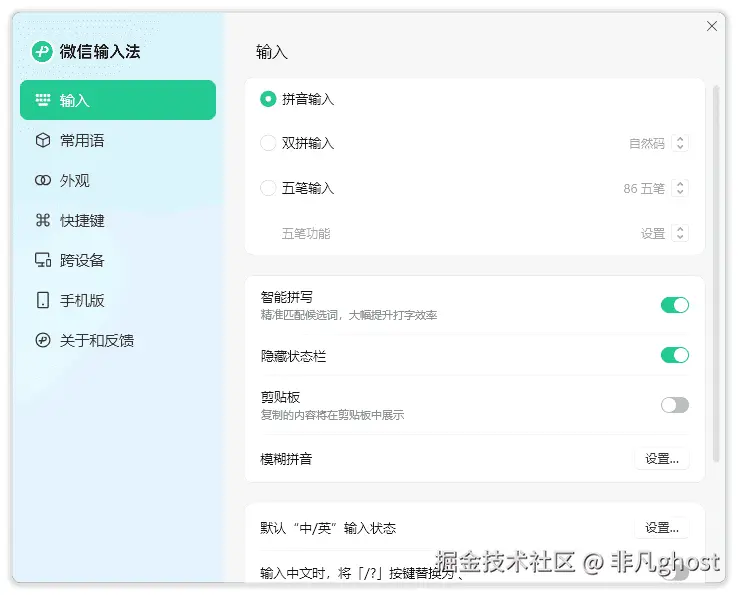Viewport: 738px width, 595px height.
Task: Turn off the 隐藏状态栏 toggle
Action: [675, 355]
